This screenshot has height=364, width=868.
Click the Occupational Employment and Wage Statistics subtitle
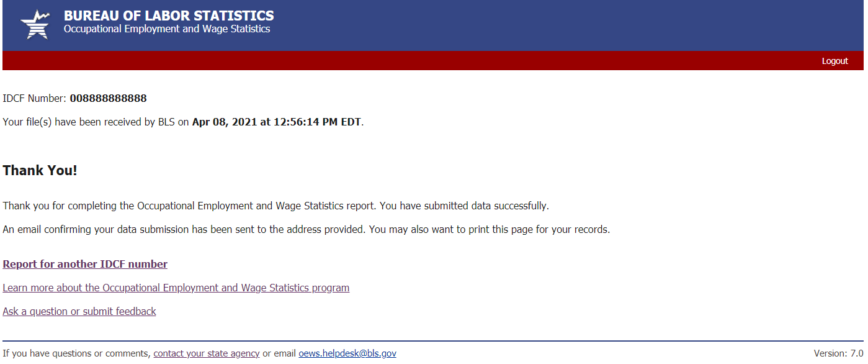coord(167,29)
